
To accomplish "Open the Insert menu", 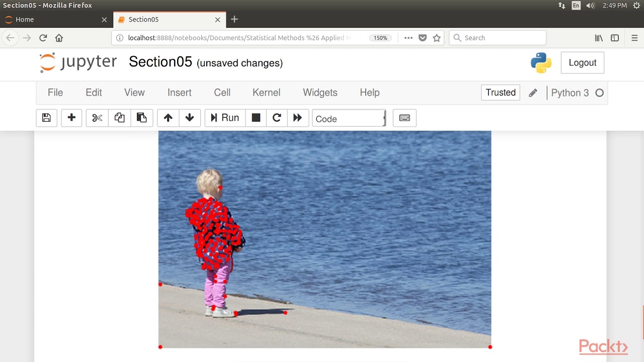I will pyautogui.click(x=180, y=93).
